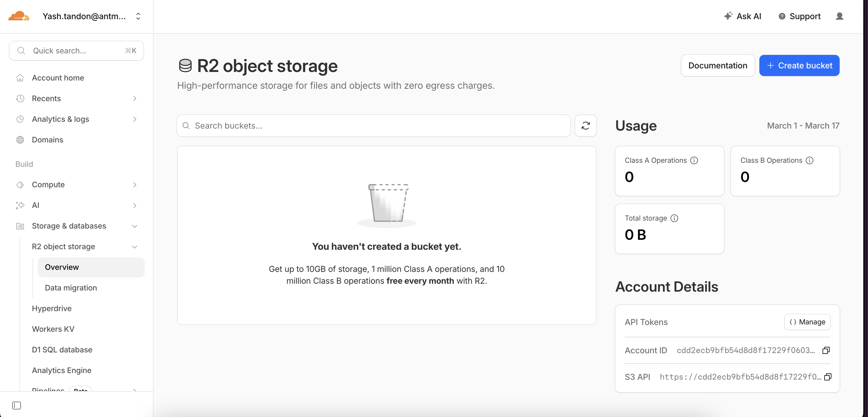The image size is (868, 417).
Task: Open Hyperdrive in the sidebar
Action: tap(52, 308)
